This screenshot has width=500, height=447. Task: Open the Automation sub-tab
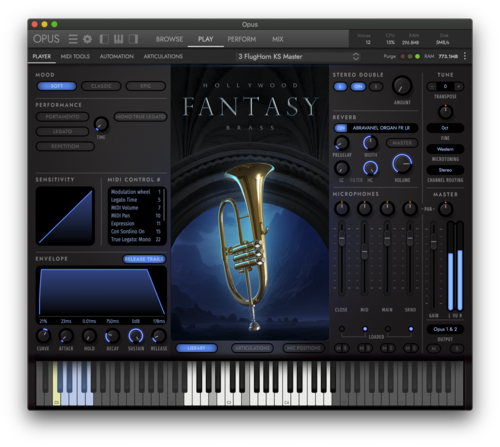pyautogui.click(x=117, y=56)
